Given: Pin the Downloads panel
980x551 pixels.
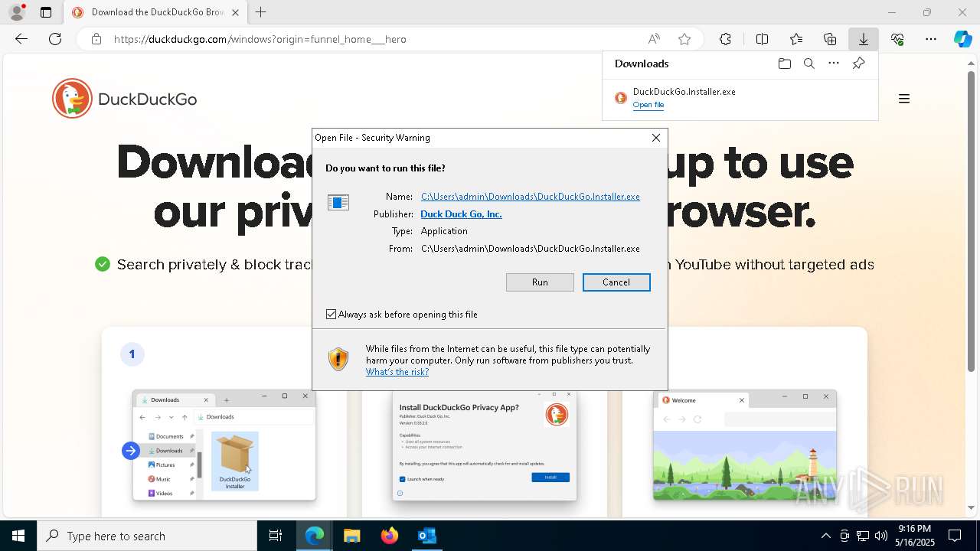Looking at the screenshot, I should pos(858,64).
